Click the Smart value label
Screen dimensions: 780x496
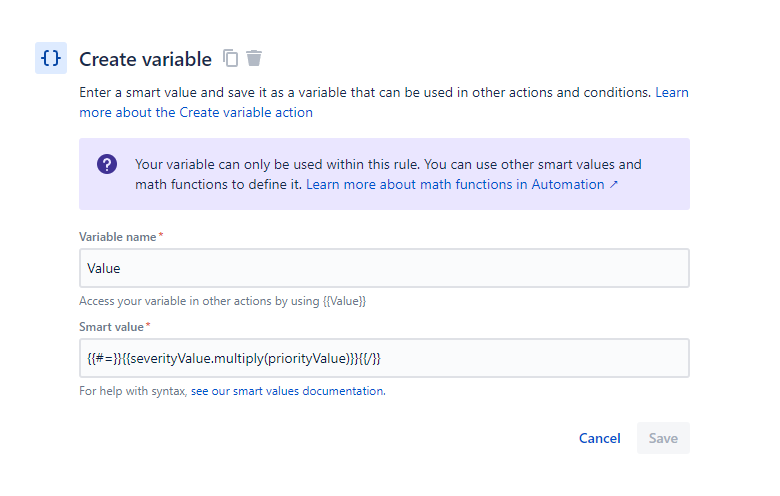(111, 327)
